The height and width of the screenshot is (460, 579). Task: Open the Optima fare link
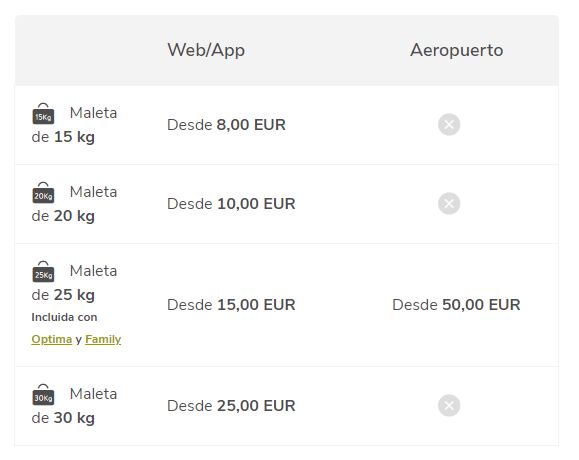[52, 339]
